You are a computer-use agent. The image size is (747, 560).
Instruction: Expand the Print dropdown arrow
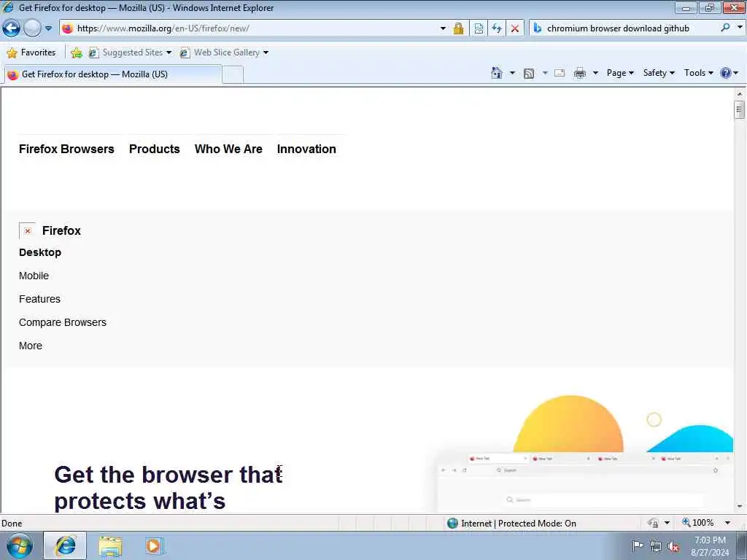595,73
